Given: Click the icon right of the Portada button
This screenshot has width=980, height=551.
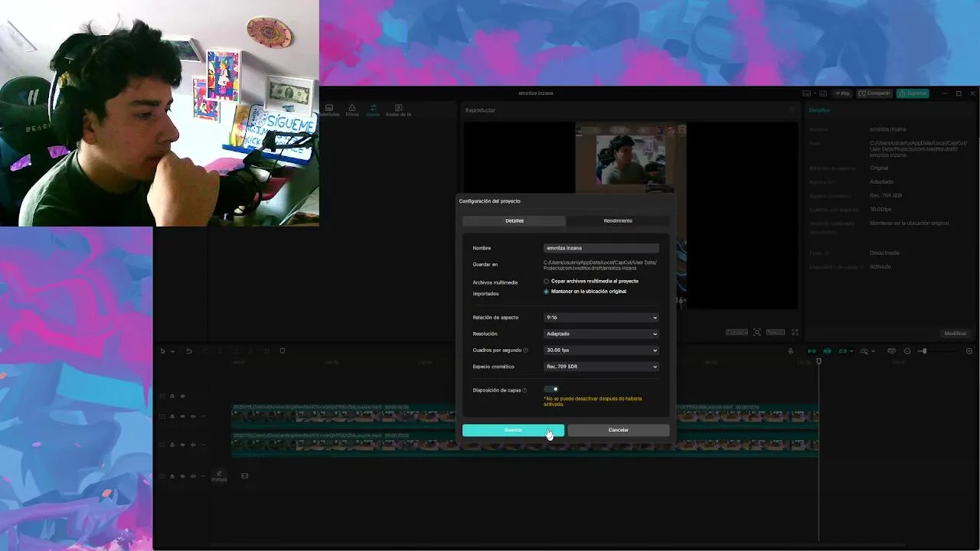Looking at the screenshot, I should point(245,476).
